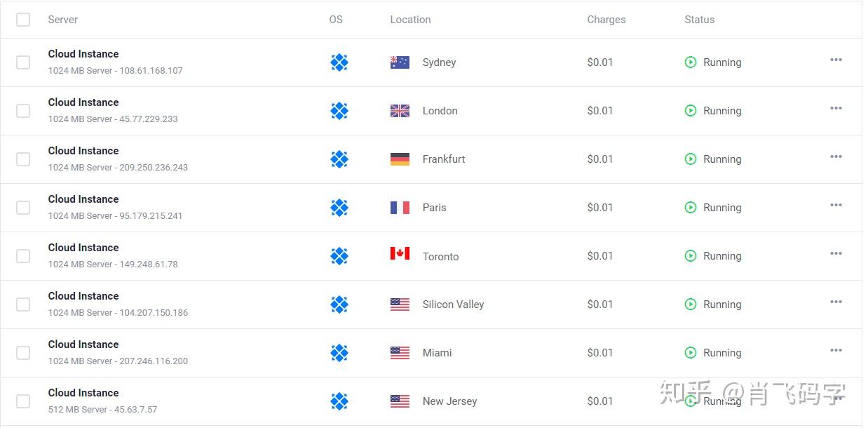Open the Cloud Instance at 45.63.7.57

click(83, 393)
